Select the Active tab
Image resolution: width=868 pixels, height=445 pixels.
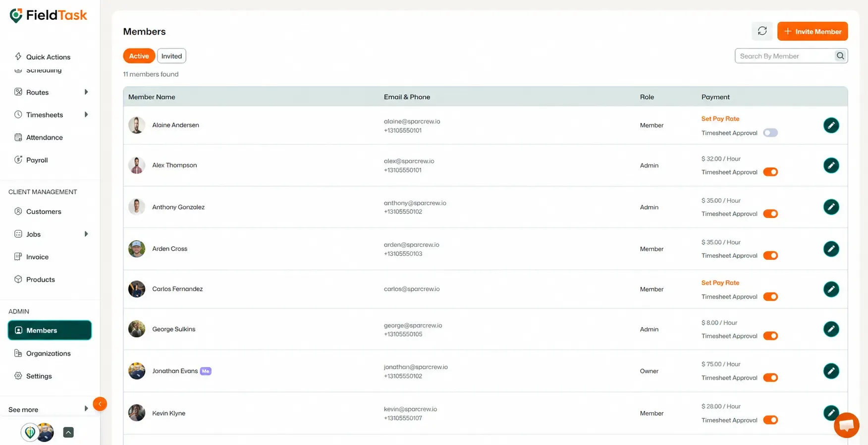pos(139,56)
